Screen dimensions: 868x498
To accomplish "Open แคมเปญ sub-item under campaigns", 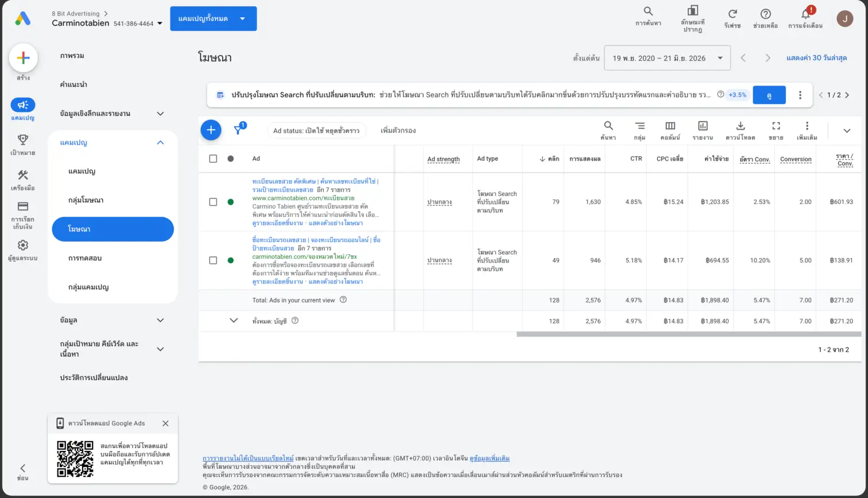I will [x=82, y=172].
